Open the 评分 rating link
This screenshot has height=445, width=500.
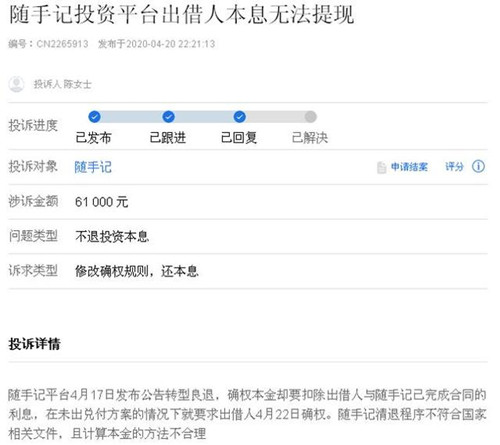(x=454, y=166)
